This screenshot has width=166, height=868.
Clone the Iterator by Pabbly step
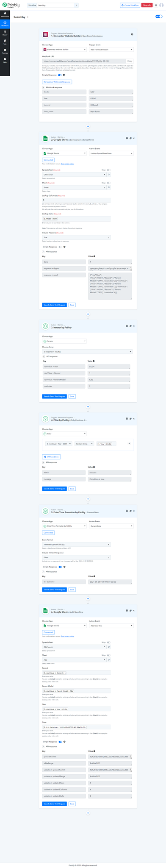tap(130, 326)
